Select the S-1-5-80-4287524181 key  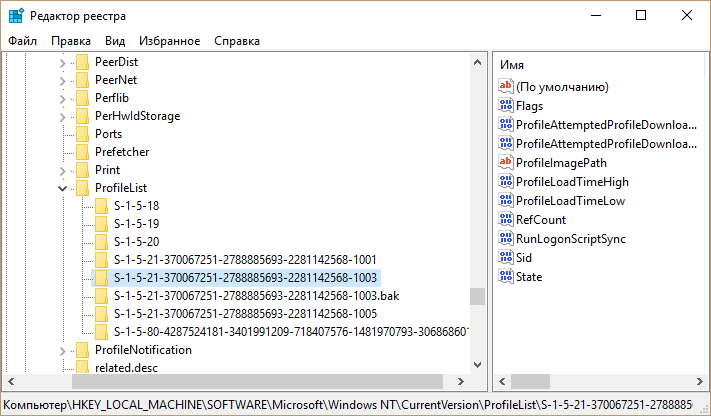290,332
